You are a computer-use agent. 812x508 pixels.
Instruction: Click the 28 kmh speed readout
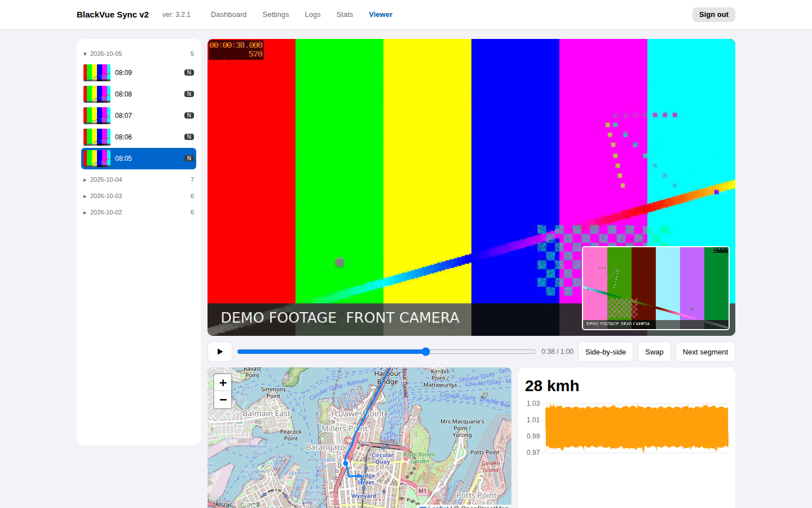(552, 386)
